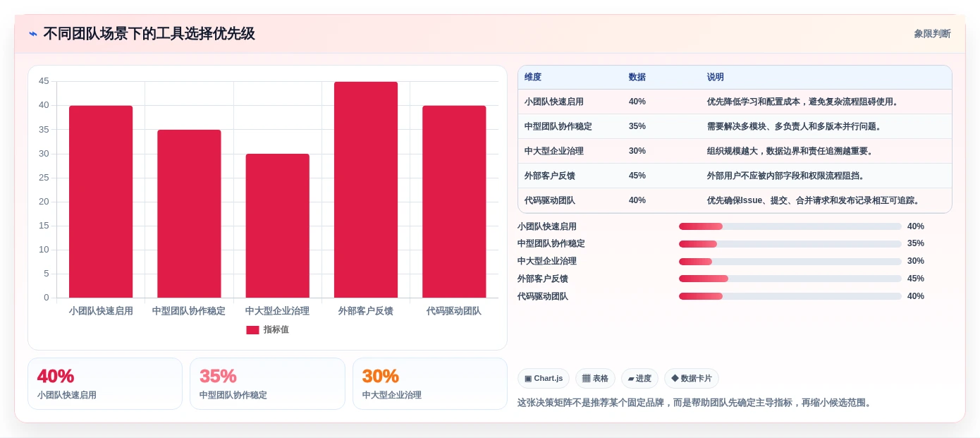Image resolution: width=980 pixels, height=438 pixels.
Task: Click the 维度 column header
Action: pyautogui.click(x=533, y=78)
